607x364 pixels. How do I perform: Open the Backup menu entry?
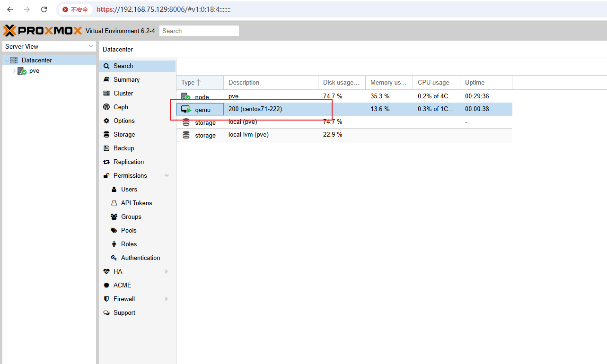click(123, 148)
